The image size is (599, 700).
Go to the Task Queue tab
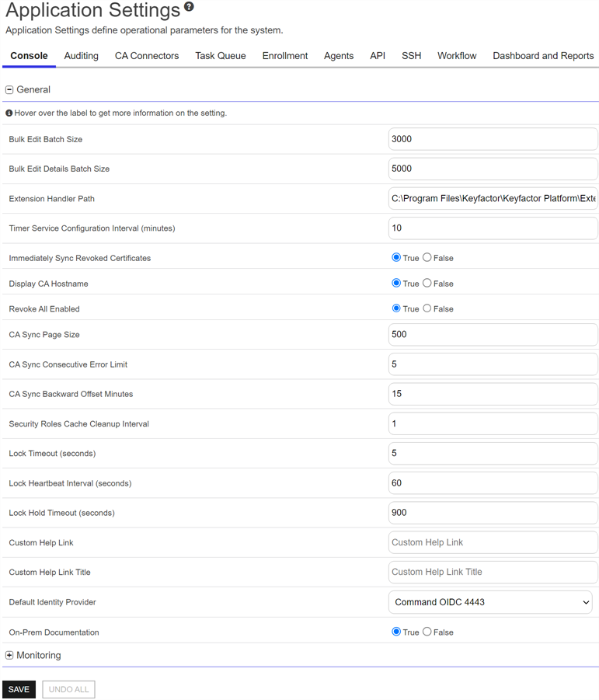click(x=221, y=56)
